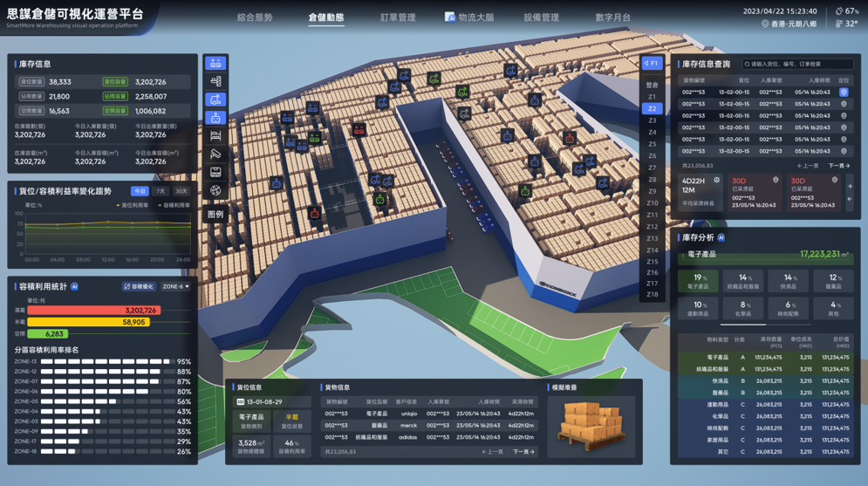Switch trend chart to 7天
Image resolution: width=868 pixels, height=486 pixels.
(160, 191)
